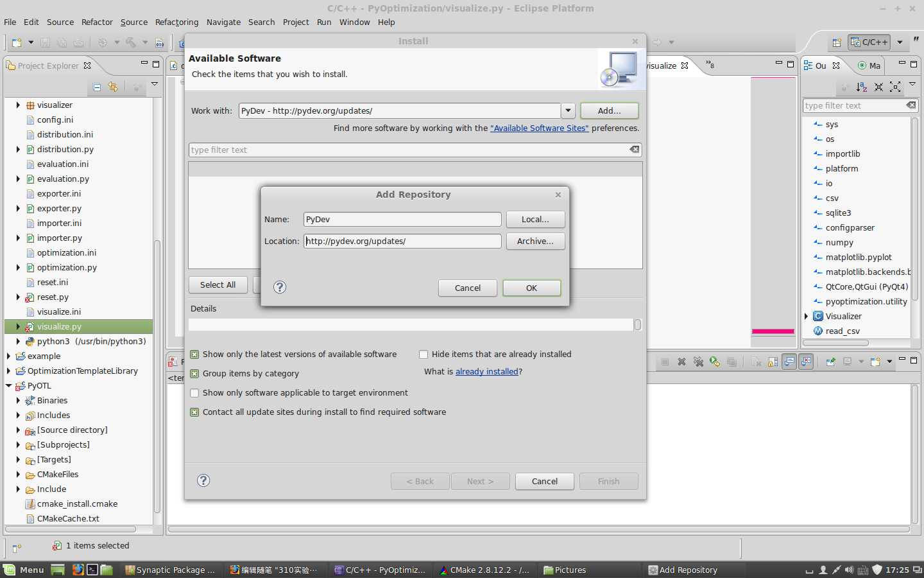The image size is (924, 578).
Task: Switch to the Ma tab beside Outline
Action: click(869, 66)
